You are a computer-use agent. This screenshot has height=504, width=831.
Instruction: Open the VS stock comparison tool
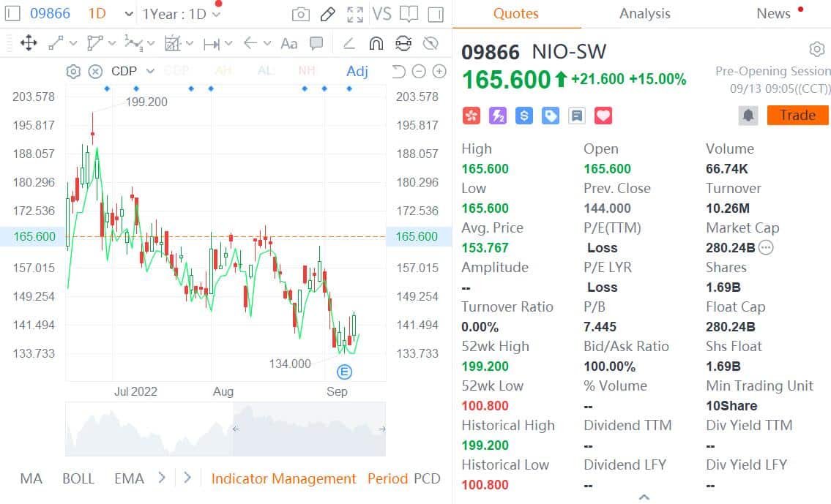click(x=382, y=13)
